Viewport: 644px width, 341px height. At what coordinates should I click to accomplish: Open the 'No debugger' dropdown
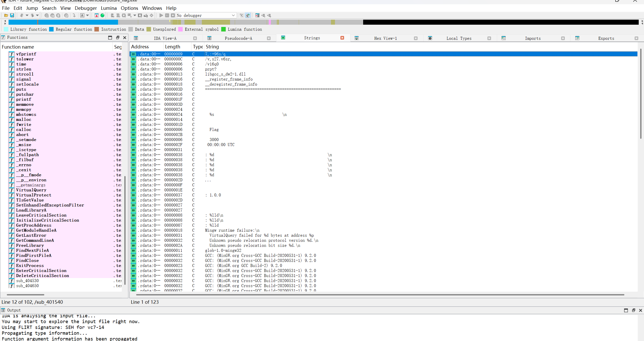[233, 15]
